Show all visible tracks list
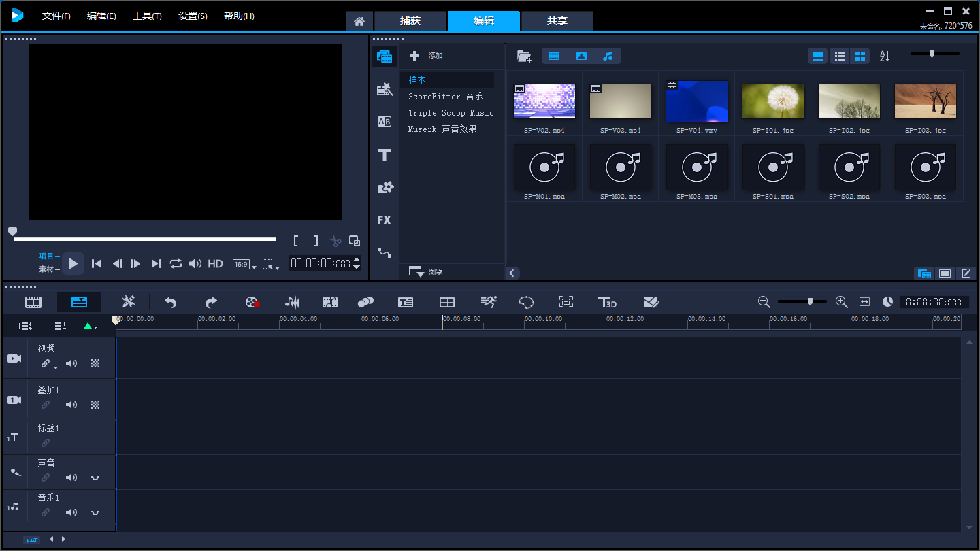 [x=25, y=327]
